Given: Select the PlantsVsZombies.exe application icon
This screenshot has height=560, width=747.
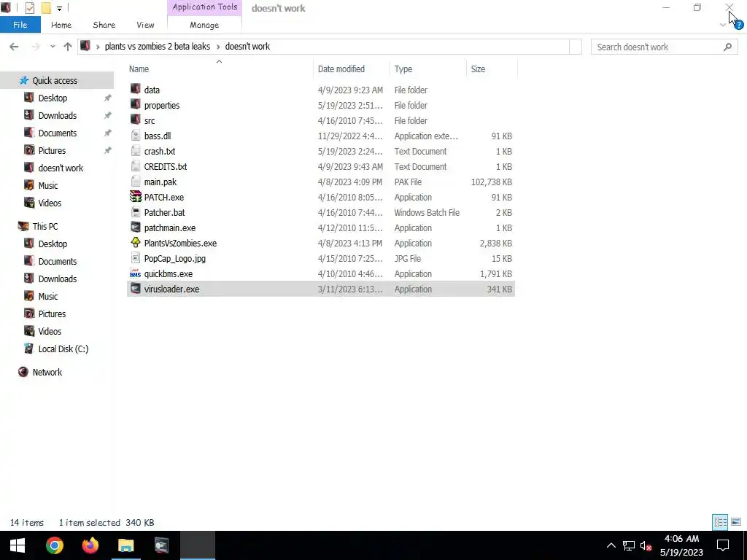Looking at the screenshot, I should tap(135, 243).
